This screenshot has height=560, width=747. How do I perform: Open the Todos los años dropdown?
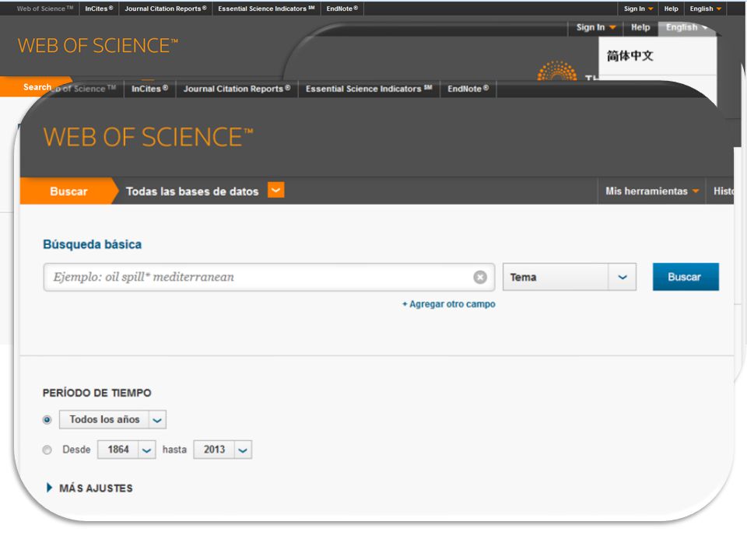click(112, 419)
